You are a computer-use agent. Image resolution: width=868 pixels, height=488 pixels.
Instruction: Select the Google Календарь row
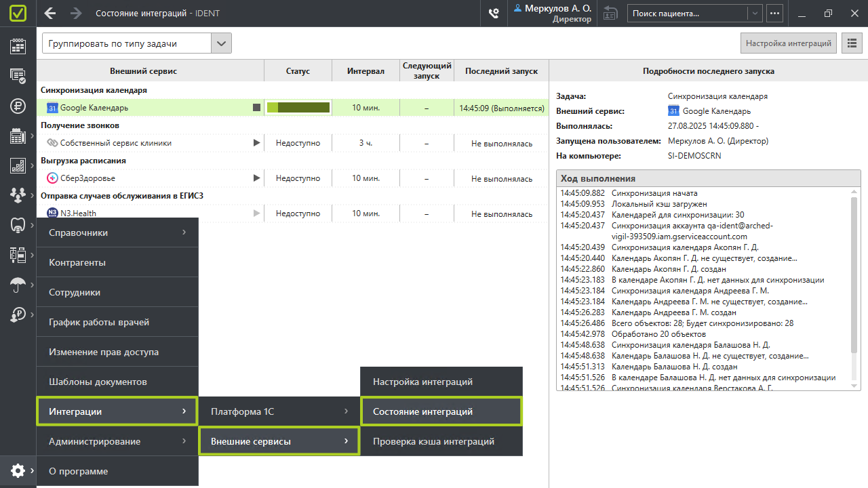292,107
